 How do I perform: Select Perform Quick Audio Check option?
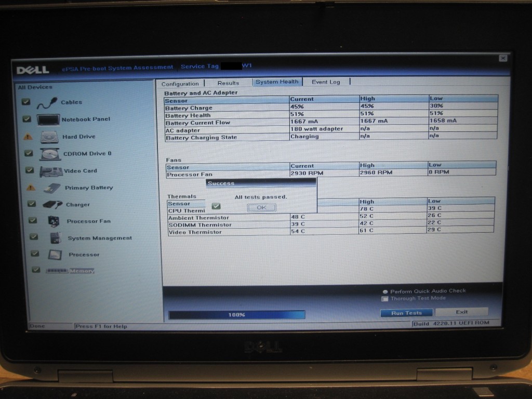385,292
